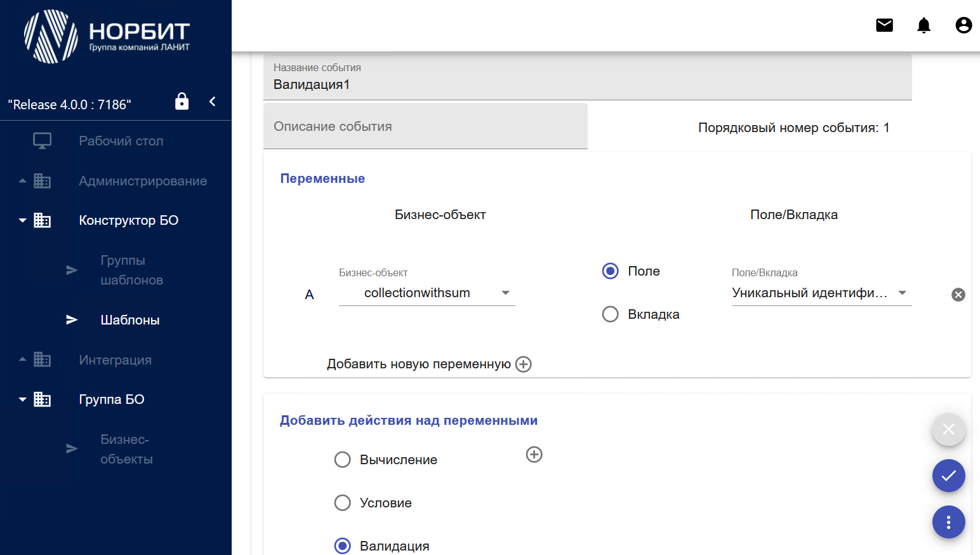980x555 pixels.
Task: Click the Конструктор БО building icon
Action: [x=43, y=220]
